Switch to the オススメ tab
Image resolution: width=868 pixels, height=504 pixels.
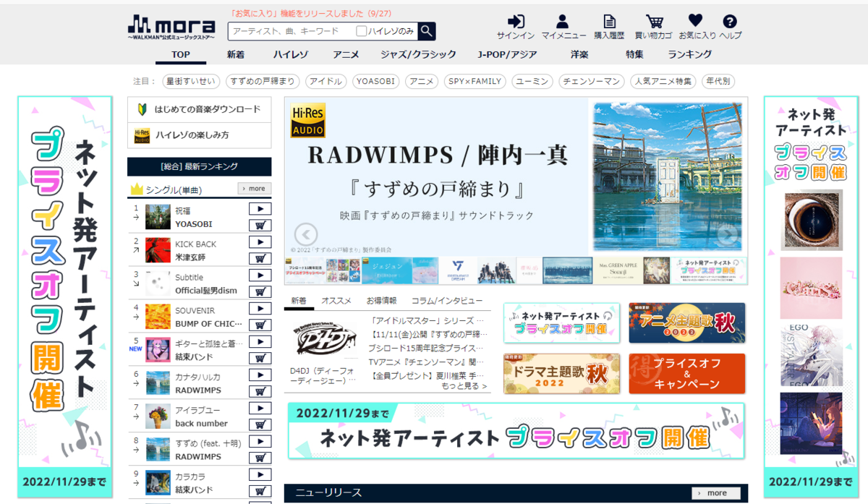point(336,301)
